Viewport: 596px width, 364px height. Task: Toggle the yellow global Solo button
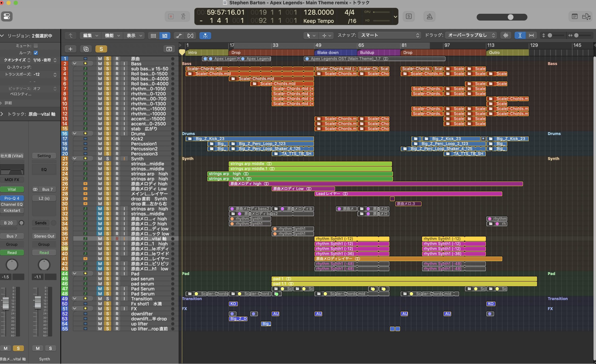(x=101, y=49)
